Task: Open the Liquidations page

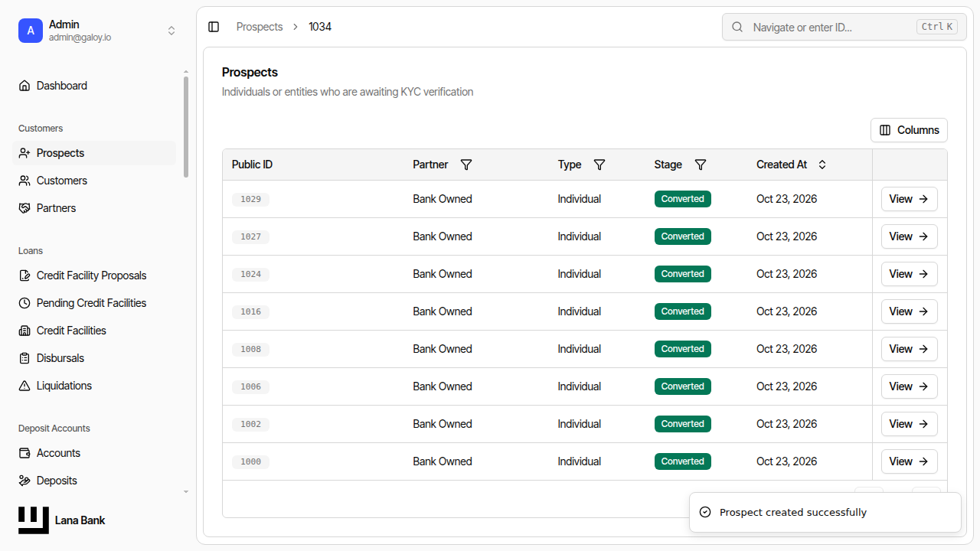Action: point(94,386)
